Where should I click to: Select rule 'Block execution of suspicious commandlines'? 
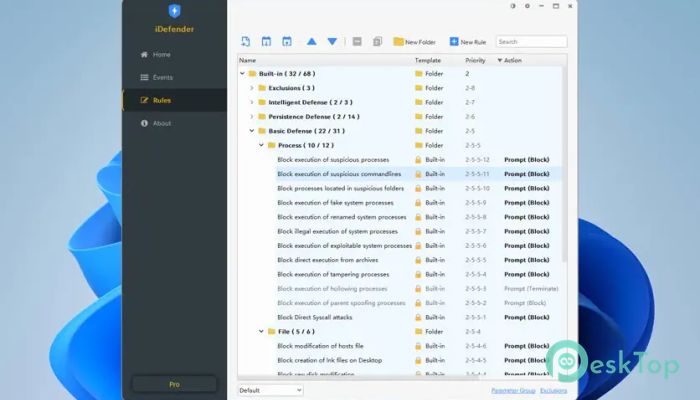[x=339, y=174]
